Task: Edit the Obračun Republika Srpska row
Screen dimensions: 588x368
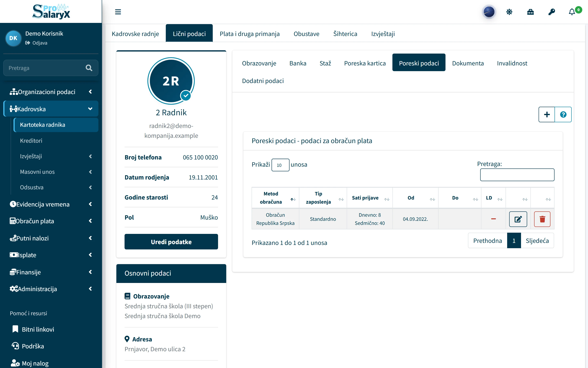Action: point(518,219)
